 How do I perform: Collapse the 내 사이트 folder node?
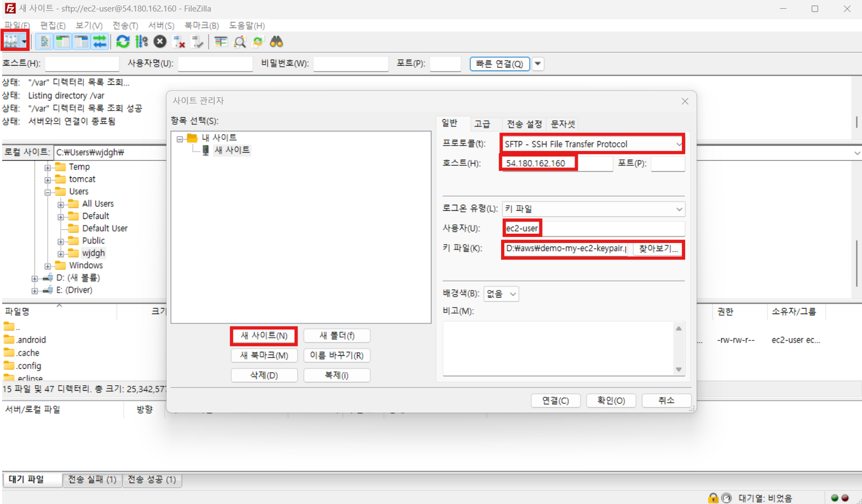pyautogui.click(x=180, y=139)
